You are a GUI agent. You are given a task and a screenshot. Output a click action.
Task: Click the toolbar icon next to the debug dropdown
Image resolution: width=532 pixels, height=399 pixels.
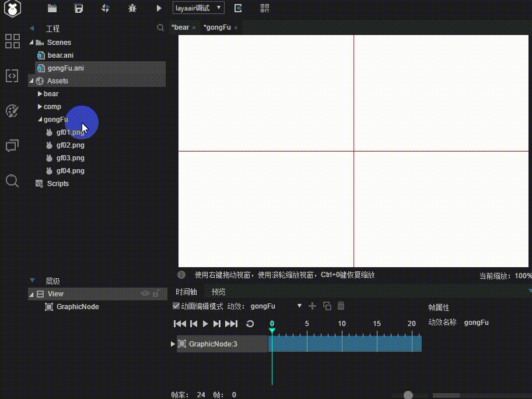[x=238, y=8]
